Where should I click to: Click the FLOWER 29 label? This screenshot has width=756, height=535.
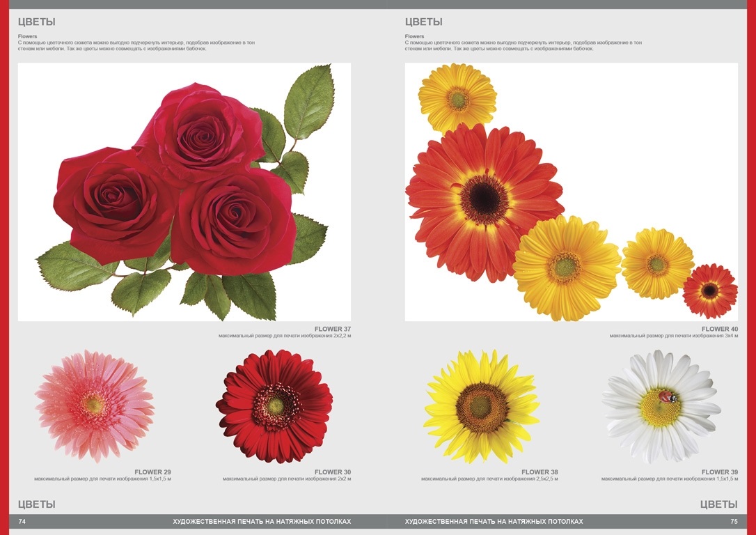pos(152,472)
